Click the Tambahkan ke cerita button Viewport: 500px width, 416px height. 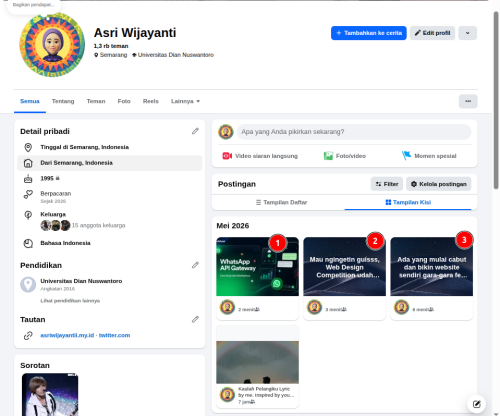click(369, 33)
